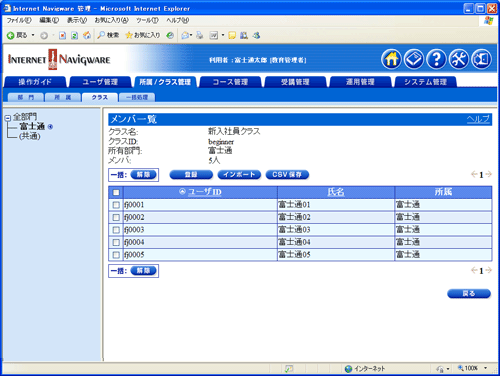Screen dimensions: 500x376
Task: Open the ヘルプ menu in menu bar
Action: click(178, 20)
